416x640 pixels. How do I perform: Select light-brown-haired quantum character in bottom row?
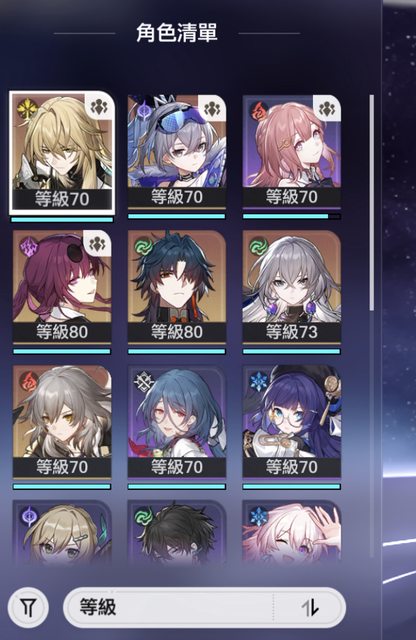click(62, 531)
